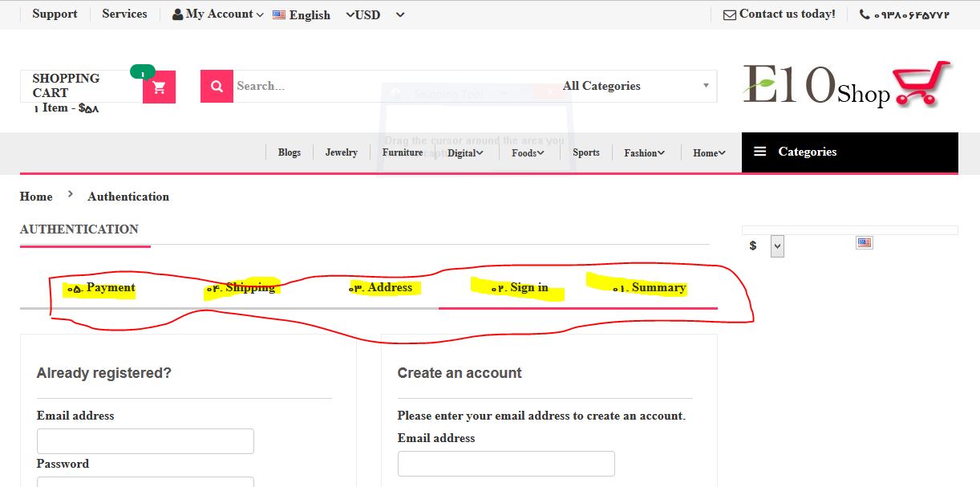This screenshot has height=487, width=980.
Task: Click the 'Create an account' heading
Action: [x=460, y=373]
